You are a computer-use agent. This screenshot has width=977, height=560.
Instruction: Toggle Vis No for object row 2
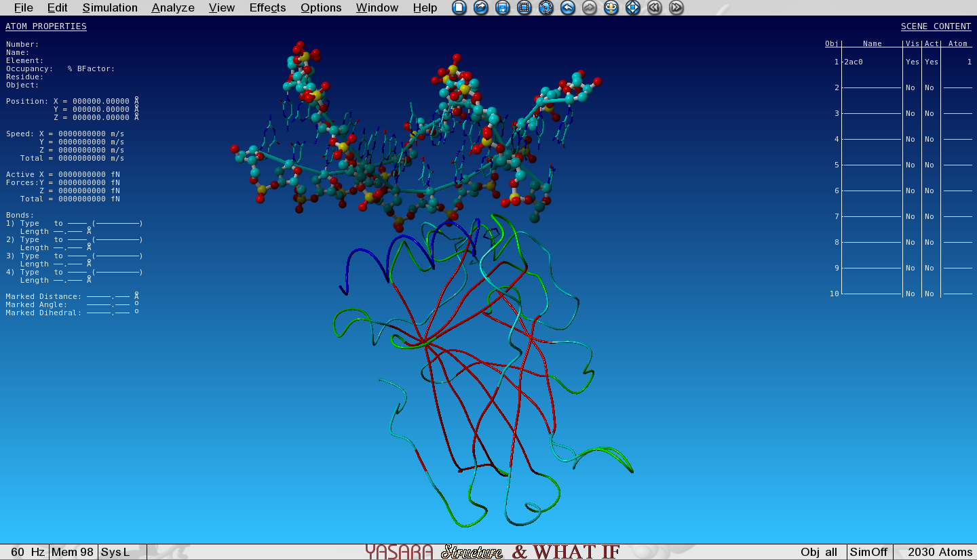(x=911, y=87)
